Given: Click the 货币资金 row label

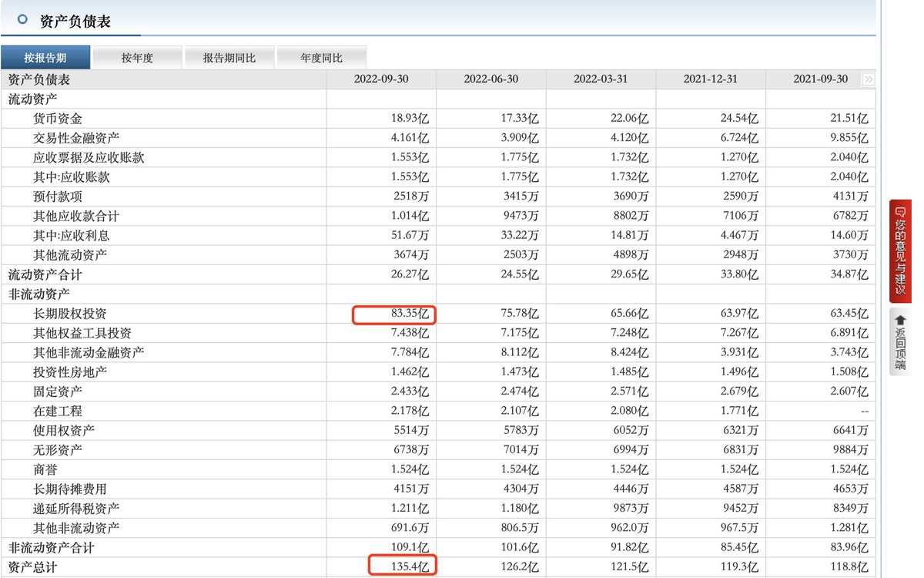Looking at the screenshot, I should point(58,119).
